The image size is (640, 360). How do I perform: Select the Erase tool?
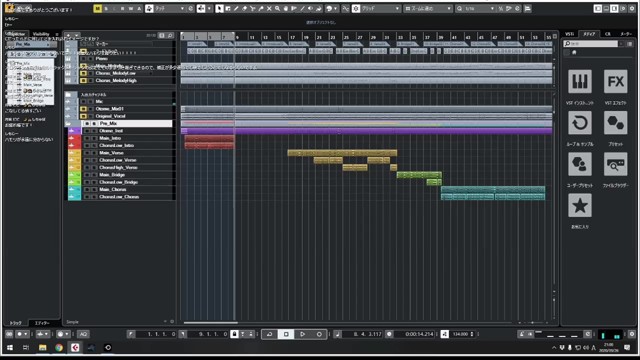pos(244,9)
